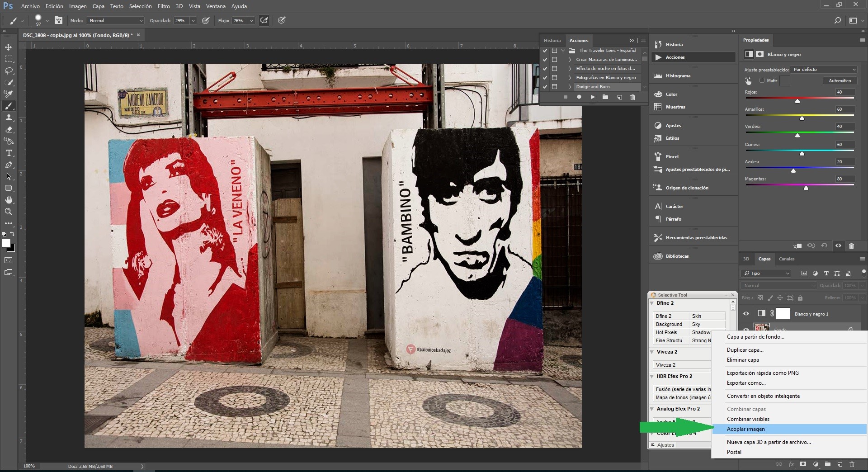Reset adjustment defaults in Propiedades panel
The width and height of the screenshot is (868, 472).
[x=824, y=246]
